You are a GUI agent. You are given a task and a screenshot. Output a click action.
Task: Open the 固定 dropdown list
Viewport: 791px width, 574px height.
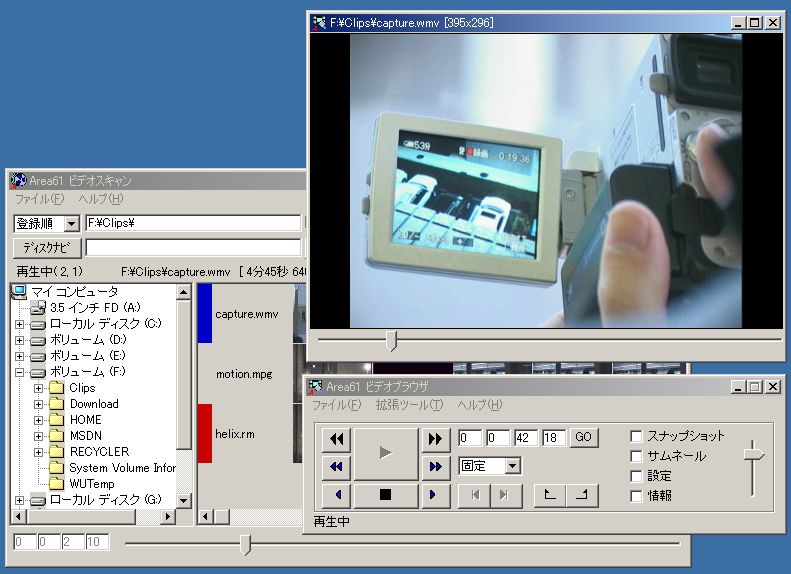(512, 466)
